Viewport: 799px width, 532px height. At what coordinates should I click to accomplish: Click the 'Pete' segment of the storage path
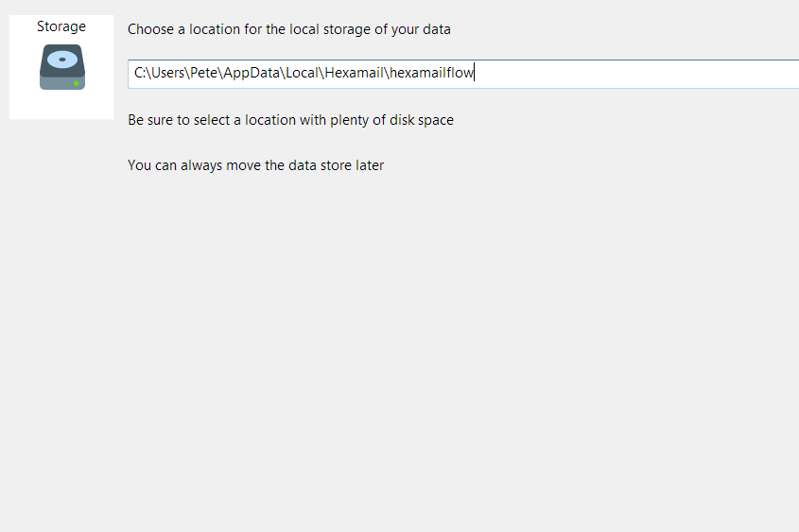[x=204, y=73]
